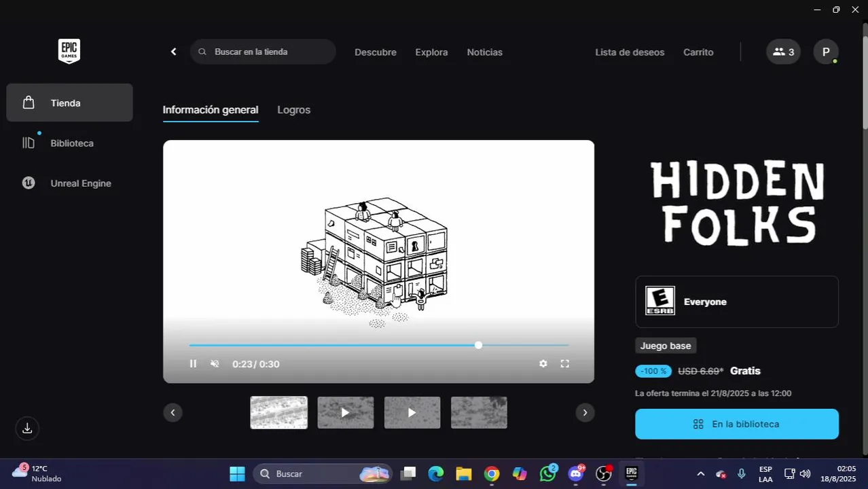Select the first media thumbnail

279,412
